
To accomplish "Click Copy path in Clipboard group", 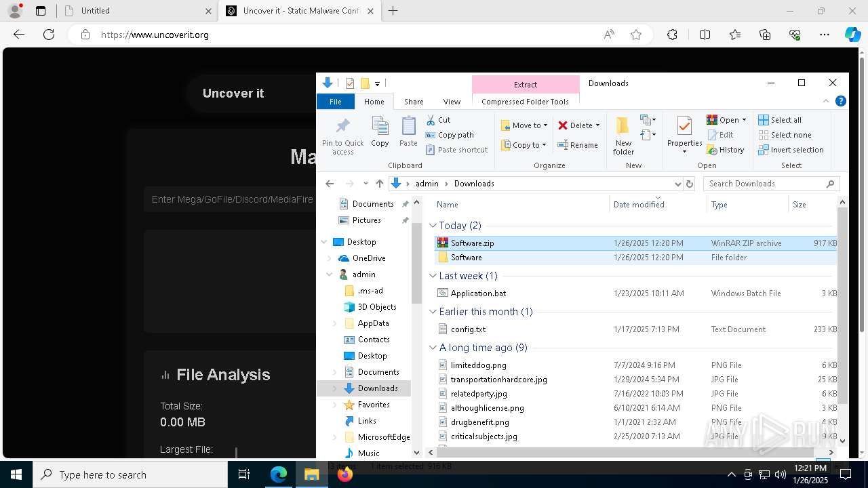I will point(450,135).
